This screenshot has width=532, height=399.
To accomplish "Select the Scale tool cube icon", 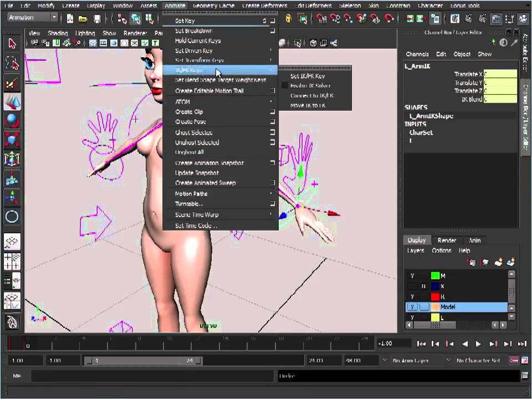I will coord(12,140).
